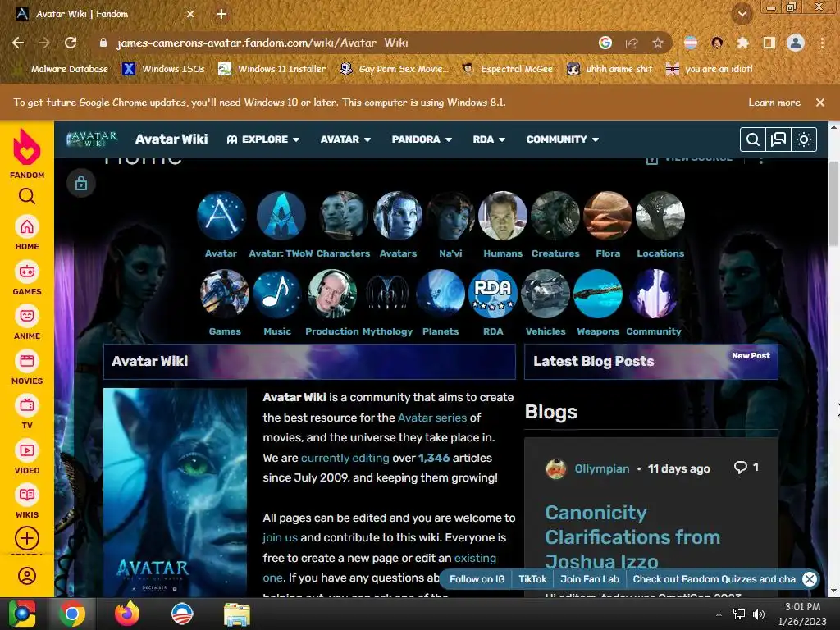Dismiss the Chrome update notification bar
Screen dimensions: 840x630
click(x=820, y=103)
